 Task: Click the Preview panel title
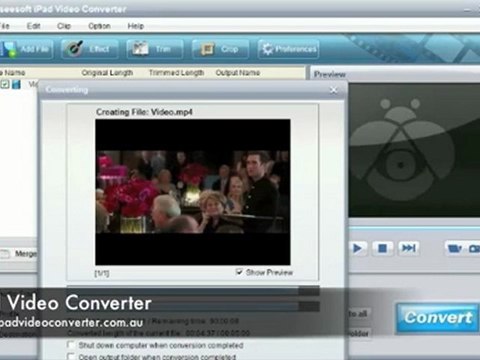[x=330, y=74]
